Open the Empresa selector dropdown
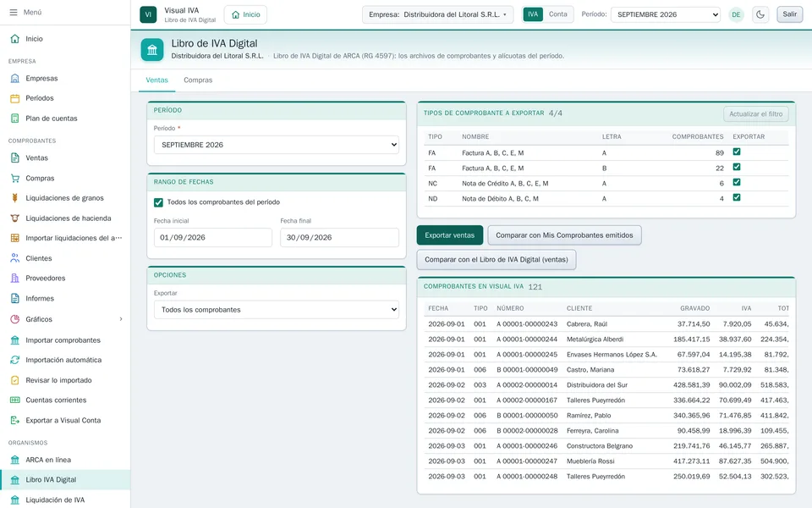 click(437, 14)
